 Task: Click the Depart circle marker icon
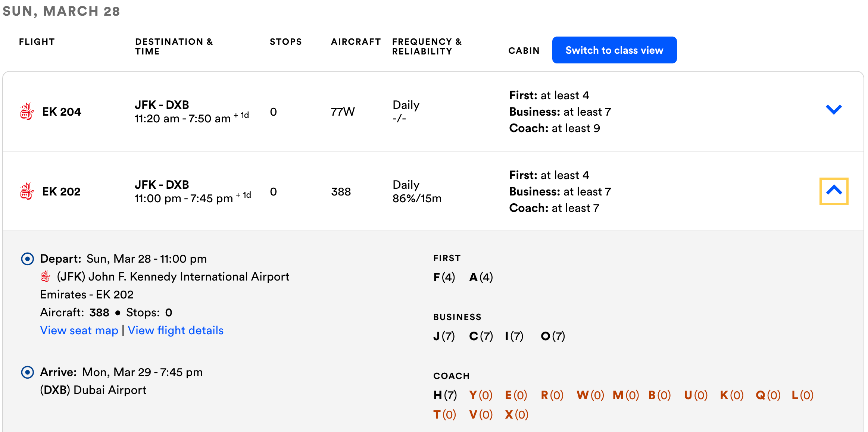click(x=27, y=259)
